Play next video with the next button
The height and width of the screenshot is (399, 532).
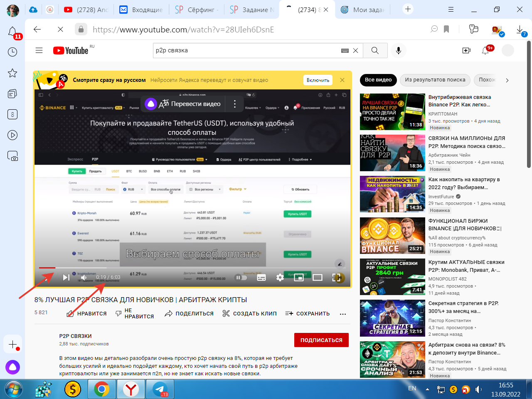tap(66, 277)
